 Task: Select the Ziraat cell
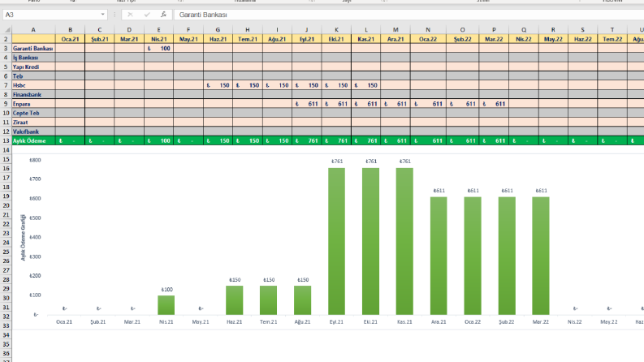coord(33,123)
